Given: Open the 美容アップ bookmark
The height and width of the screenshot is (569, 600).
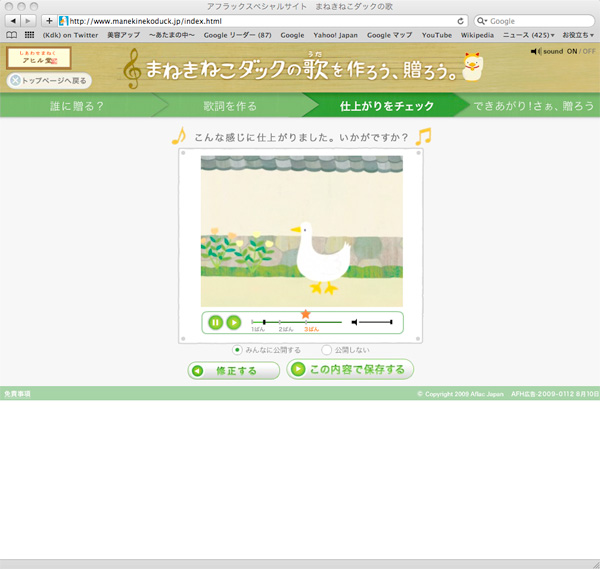Looking at the screenshot, I should [x=123, y=35].
